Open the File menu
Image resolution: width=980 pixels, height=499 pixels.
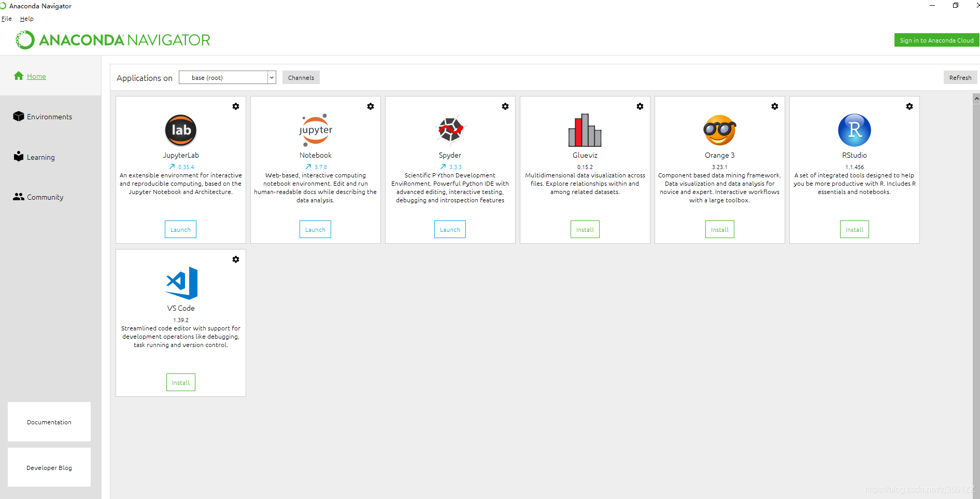pos(7,19)
